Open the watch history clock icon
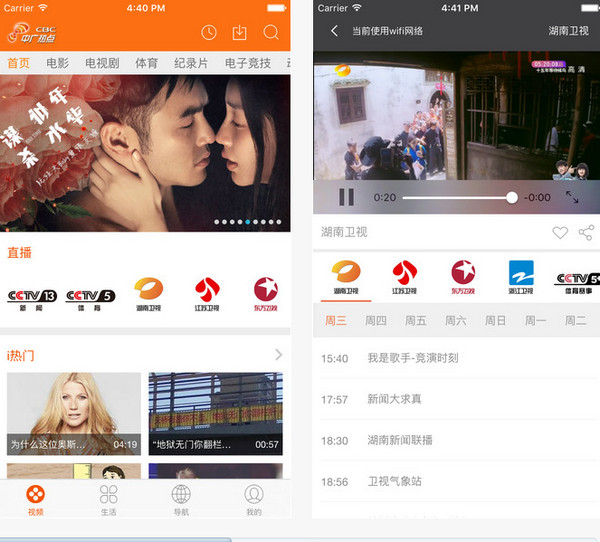600x542 pixels. [x=209, y=33]
